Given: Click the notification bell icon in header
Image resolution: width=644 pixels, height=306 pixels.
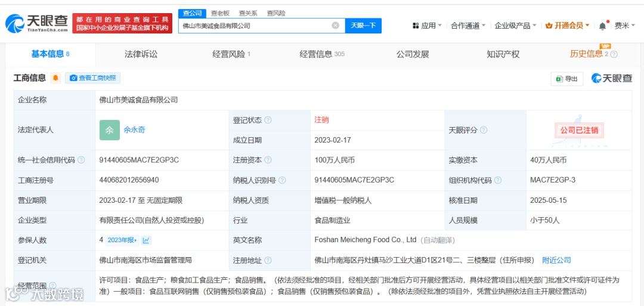Looking at the screenshot, I should coord(602,26).
